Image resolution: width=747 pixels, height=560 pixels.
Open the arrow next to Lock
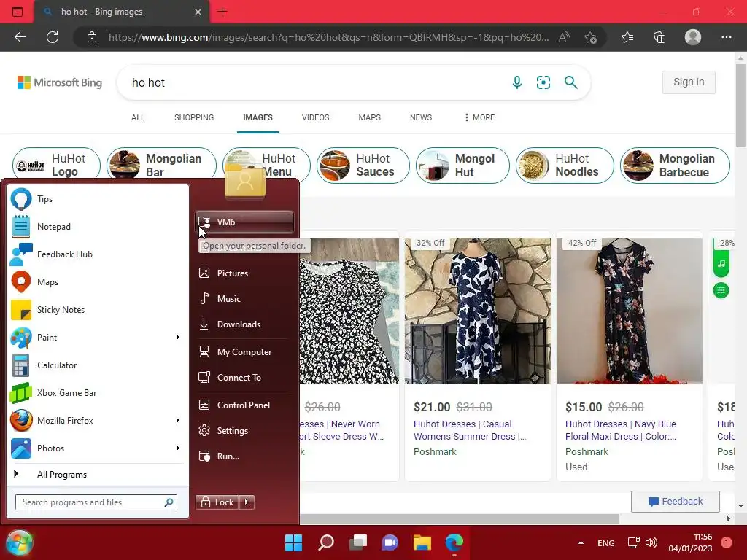pos(247,502)
